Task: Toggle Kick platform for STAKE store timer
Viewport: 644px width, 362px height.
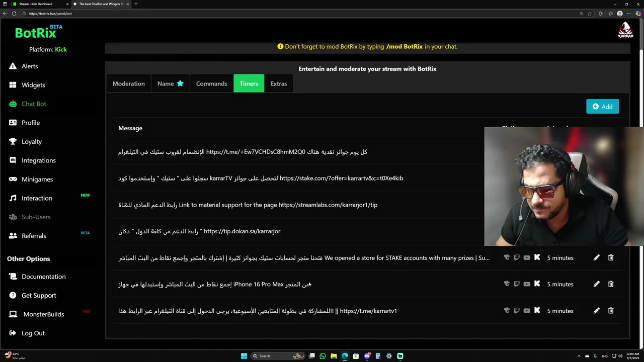Action: coord(537,257)
